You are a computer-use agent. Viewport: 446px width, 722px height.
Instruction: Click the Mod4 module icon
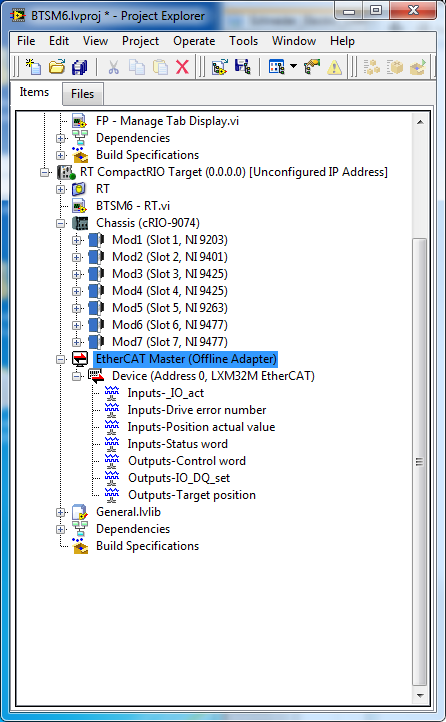point(96,291)
